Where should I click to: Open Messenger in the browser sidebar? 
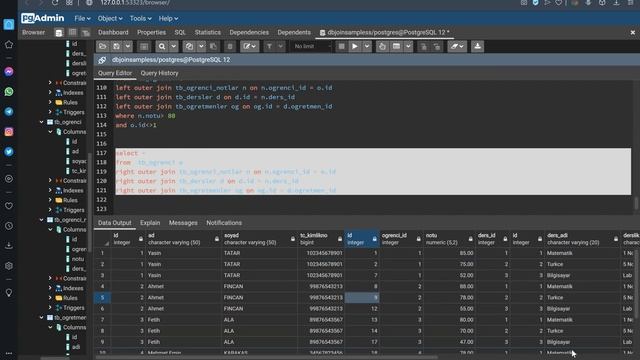(9, 72)
